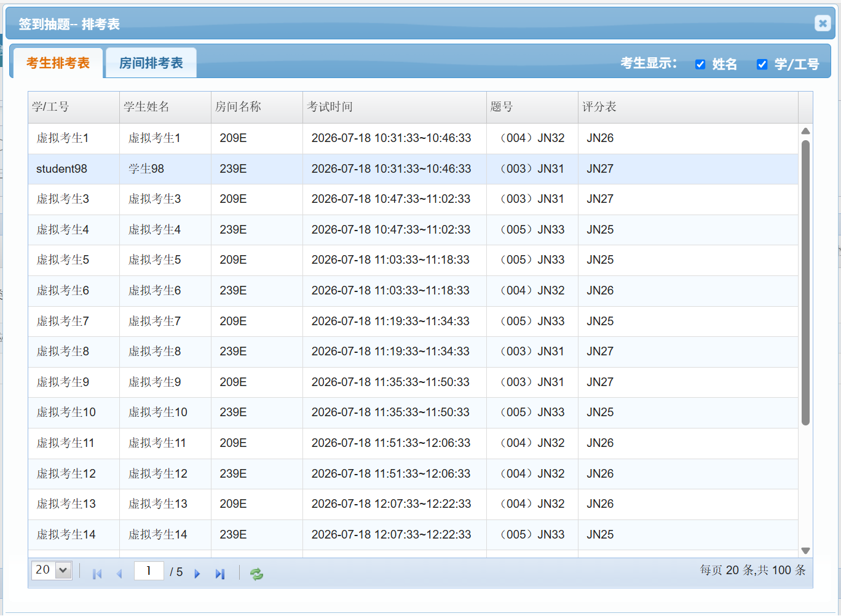The image size is (841, 616).
Task: Switch to the 考生排考表 tab
Action: point(58,63)
